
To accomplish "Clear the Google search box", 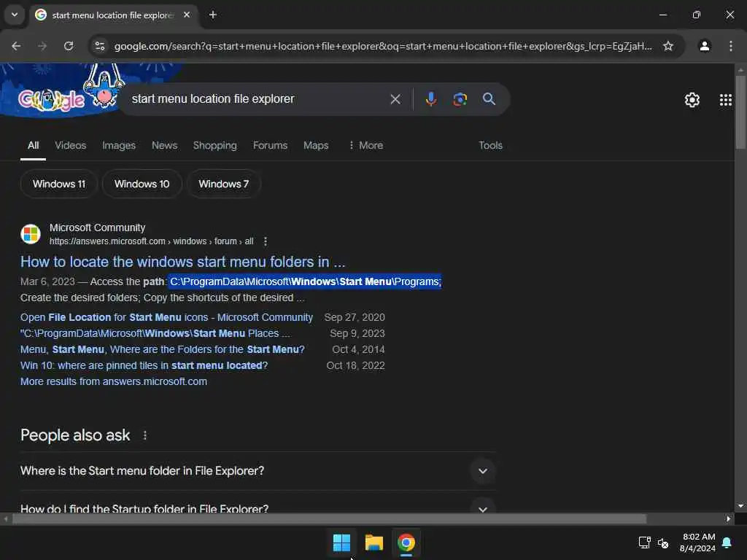I will pos(395,99).
